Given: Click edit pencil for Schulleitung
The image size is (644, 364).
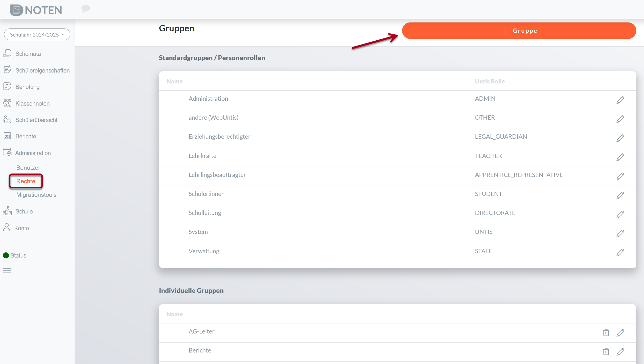Looking at the screenshot, I should pyautogui.click(x=620, y=214).
